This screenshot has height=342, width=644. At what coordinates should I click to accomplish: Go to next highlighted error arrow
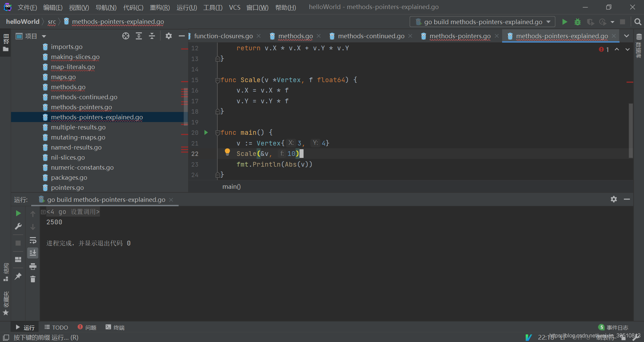coord(627,49)
